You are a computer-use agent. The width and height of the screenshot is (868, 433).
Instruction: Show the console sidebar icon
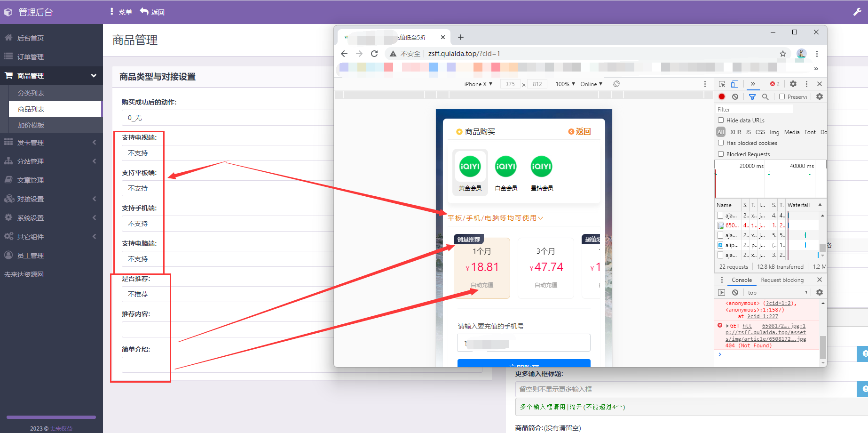[722, 292]
